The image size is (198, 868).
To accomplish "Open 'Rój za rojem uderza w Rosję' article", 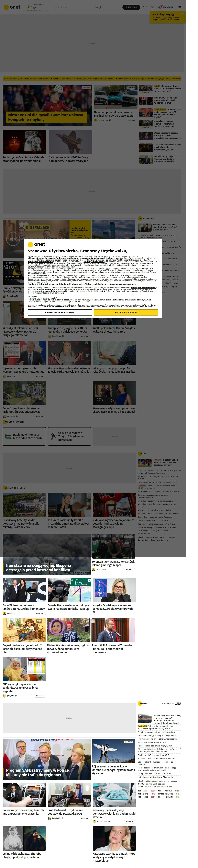I will click(x=113, y=770).
